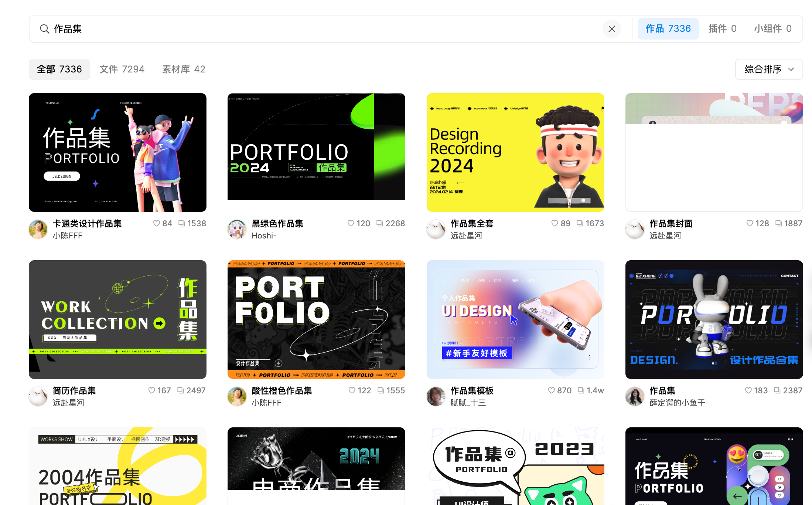Like the 作品集全套 item with heart
Viewport: 812px width, 505px height.
coord(555,223)
